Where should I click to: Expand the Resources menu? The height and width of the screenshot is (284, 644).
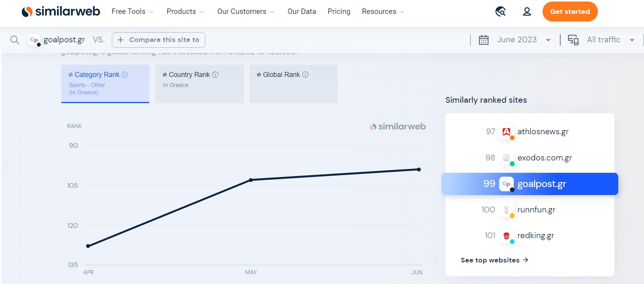click(383, 12)
